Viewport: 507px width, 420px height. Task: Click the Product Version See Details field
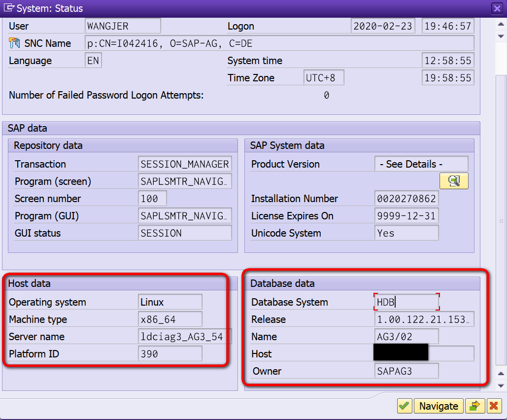(x=421, y=164)
